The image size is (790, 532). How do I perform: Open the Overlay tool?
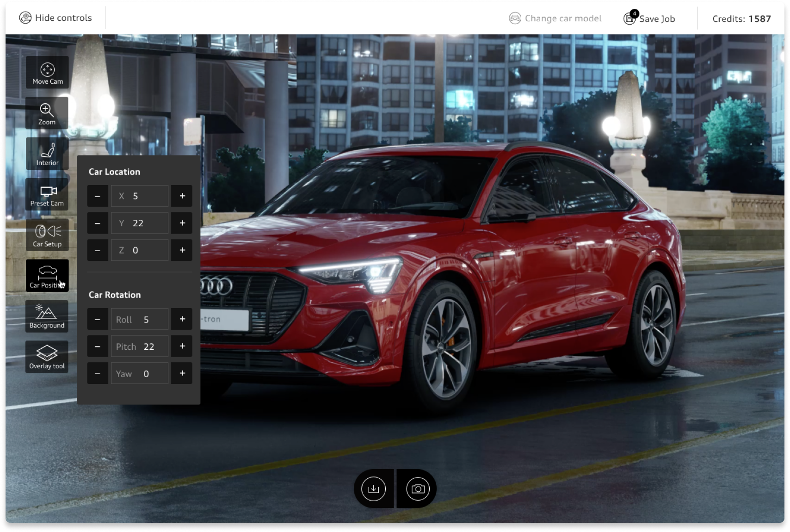pos(47,357)
